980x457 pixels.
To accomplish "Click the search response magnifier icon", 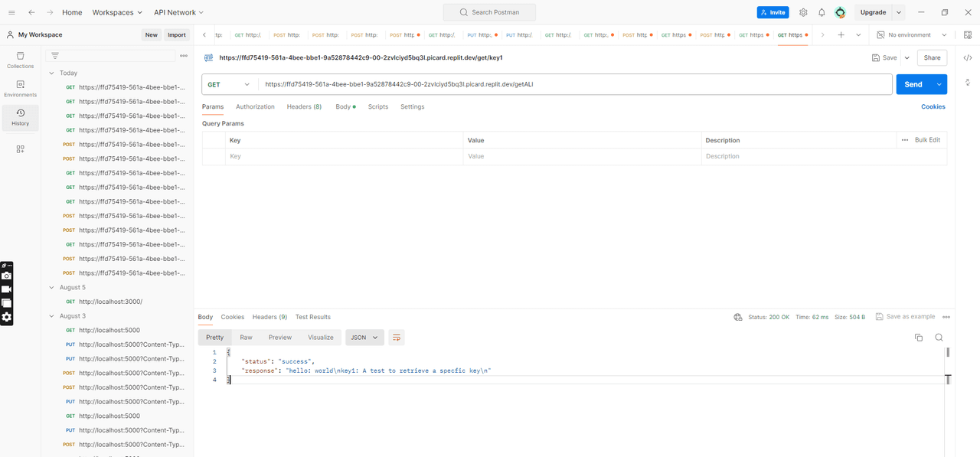I will pos(939,338).
